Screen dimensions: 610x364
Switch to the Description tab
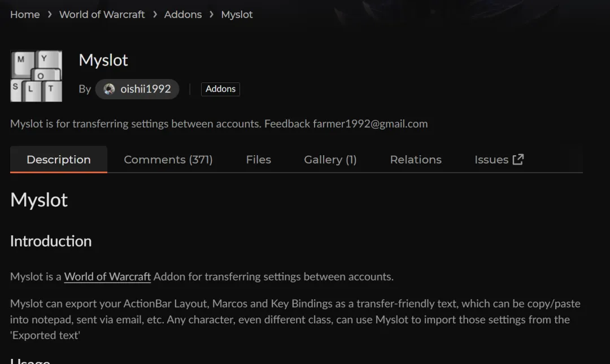click(59, 160)
